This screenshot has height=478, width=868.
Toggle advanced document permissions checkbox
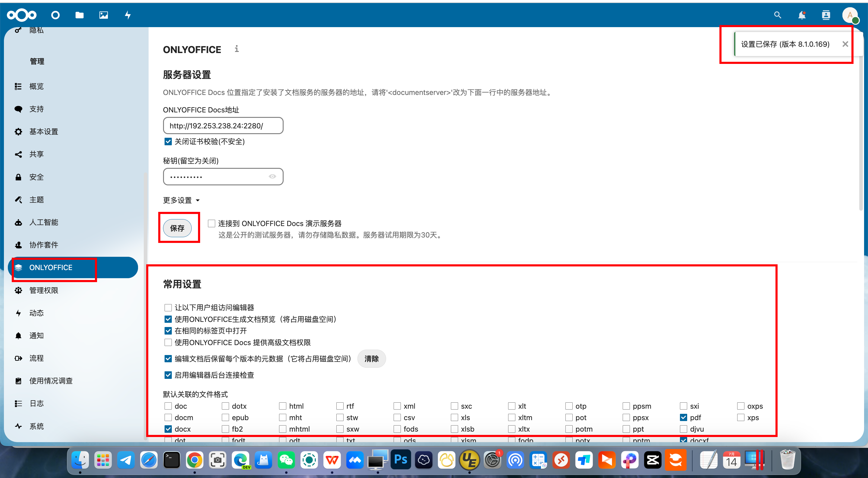168,342
